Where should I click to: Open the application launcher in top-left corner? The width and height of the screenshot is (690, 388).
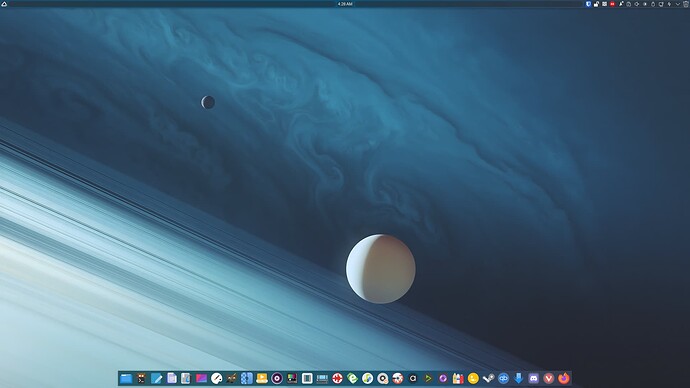click(x=4, y=4)
